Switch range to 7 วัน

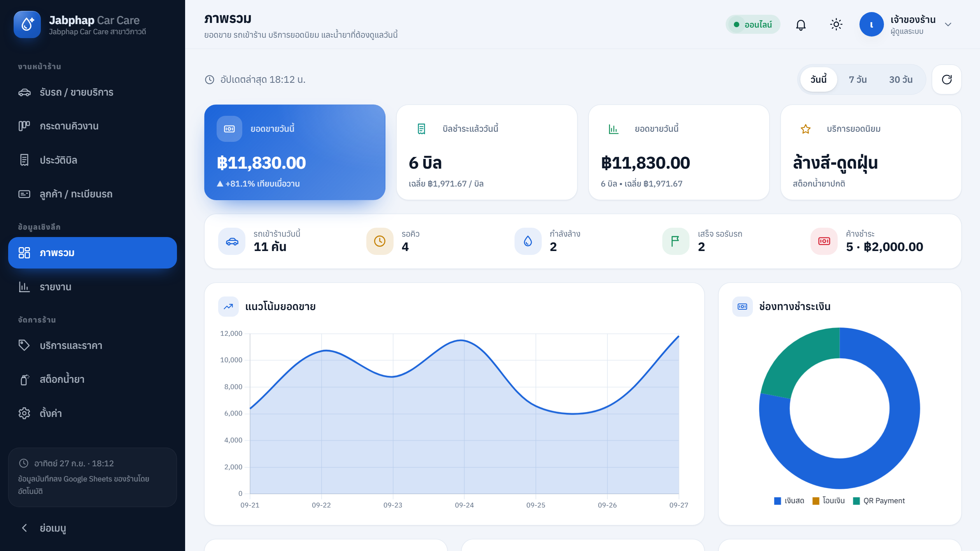(858, 79)
